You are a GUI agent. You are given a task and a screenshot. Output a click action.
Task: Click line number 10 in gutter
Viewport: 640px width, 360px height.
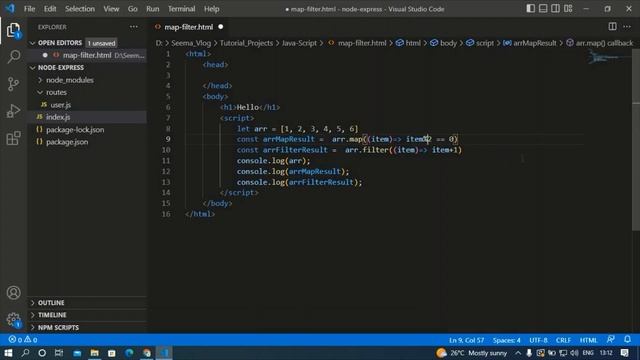click(x=166, y=150)
